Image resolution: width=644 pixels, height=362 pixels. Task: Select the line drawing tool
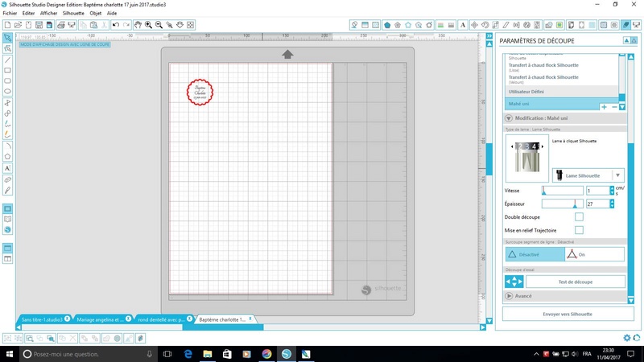pos(7,60)
